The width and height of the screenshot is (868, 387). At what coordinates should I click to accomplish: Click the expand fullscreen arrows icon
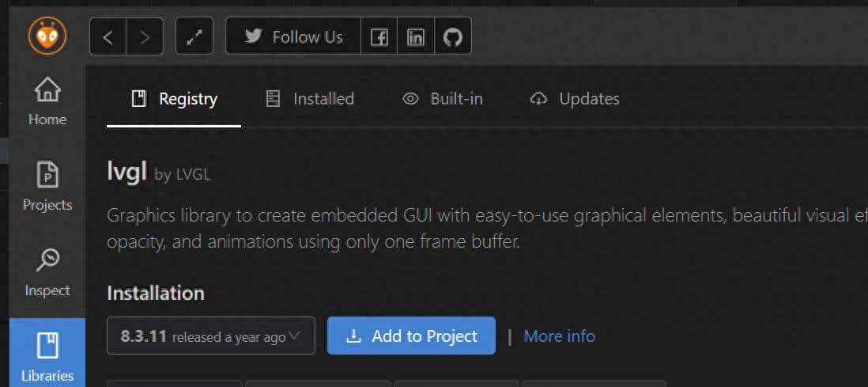pos(194,36)
